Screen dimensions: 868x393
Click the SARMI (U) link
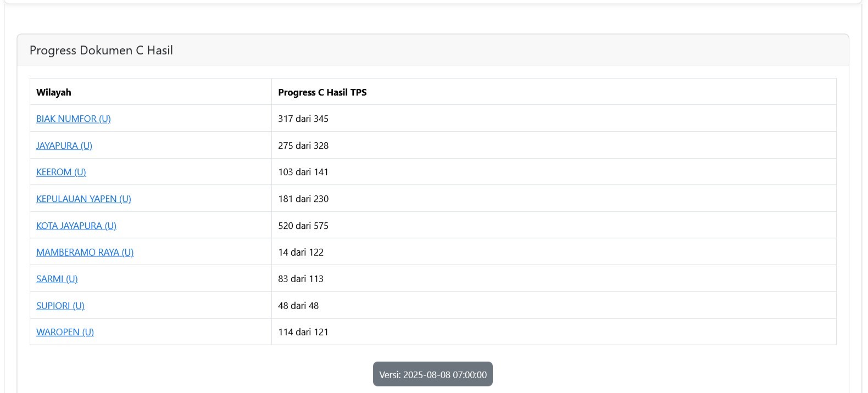click(57, 279)
